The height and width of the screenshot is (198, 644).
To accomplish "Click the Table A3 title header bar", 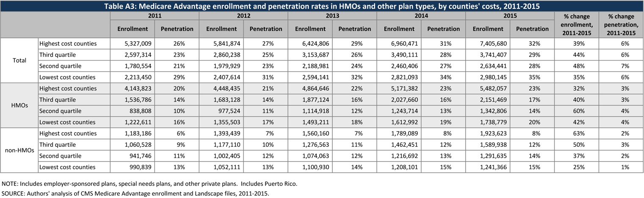I will click(322, 6).
